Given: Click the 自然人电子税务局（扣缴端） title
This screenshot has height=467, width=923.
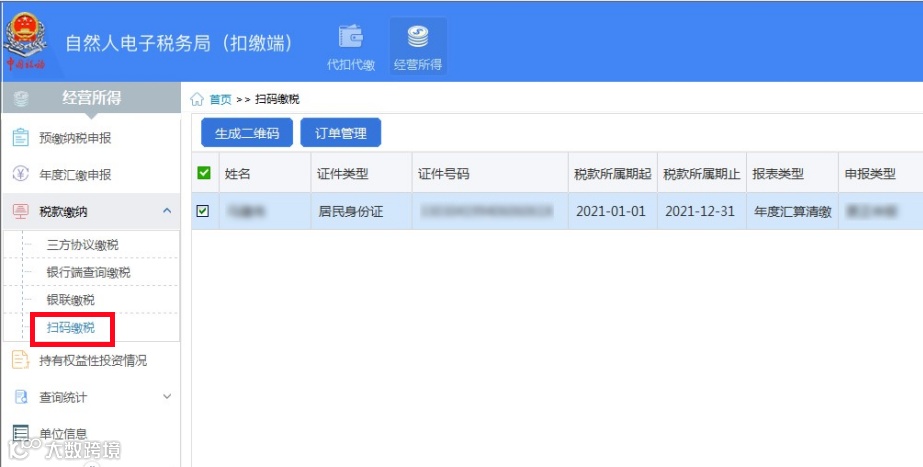Looking at the screenshot, I should 179,44.
